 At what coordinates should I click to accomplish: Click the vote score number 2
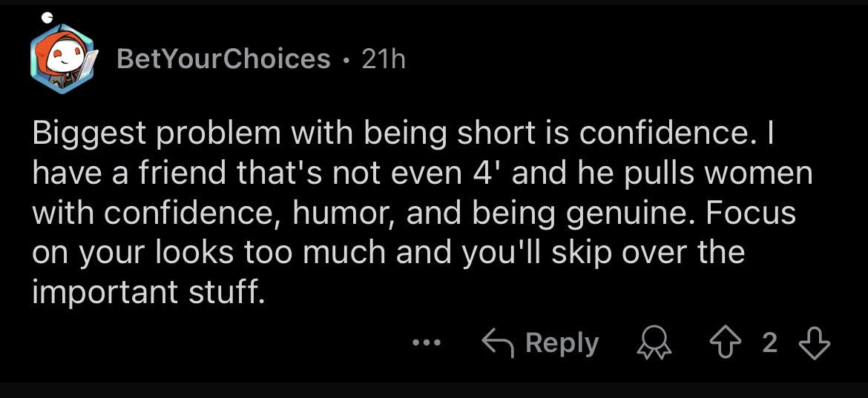click(x=770, y=343)
